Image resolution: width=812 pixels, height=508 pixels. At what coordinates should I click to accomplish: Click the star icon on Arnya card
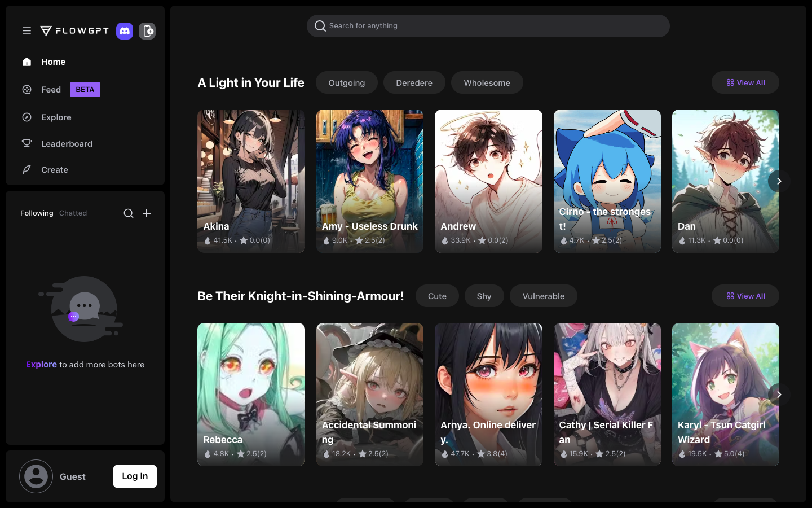[481, 454]
